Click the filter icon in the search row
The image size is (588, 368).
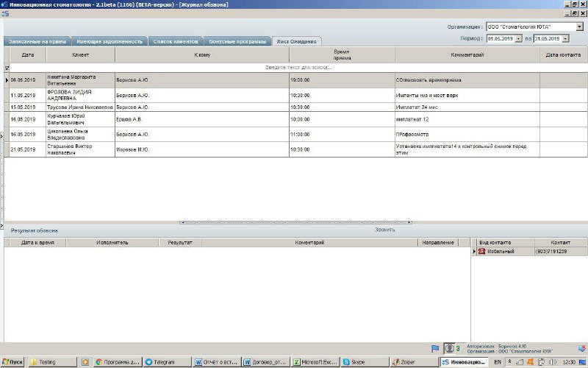tap(7, 67)
